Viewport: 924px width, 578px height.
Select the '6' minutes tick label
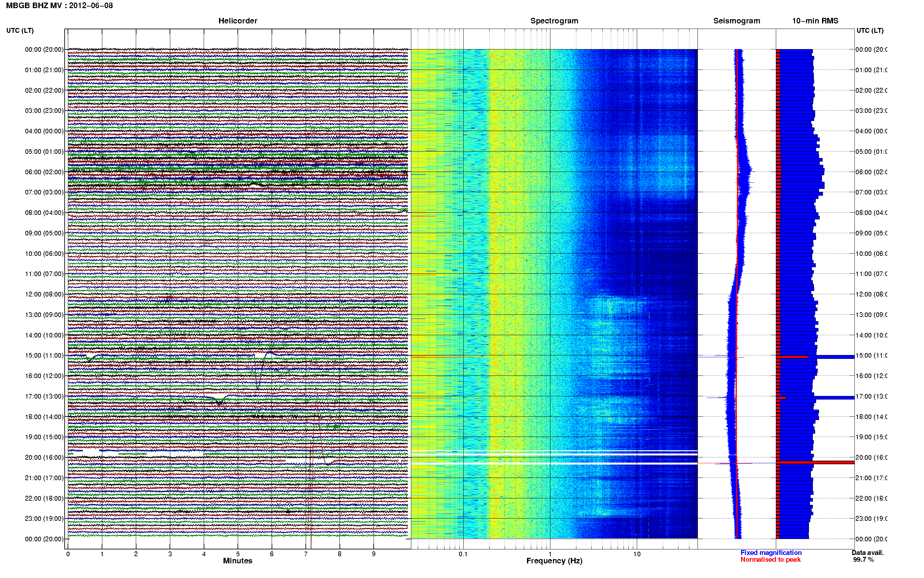tap(272, 554)
